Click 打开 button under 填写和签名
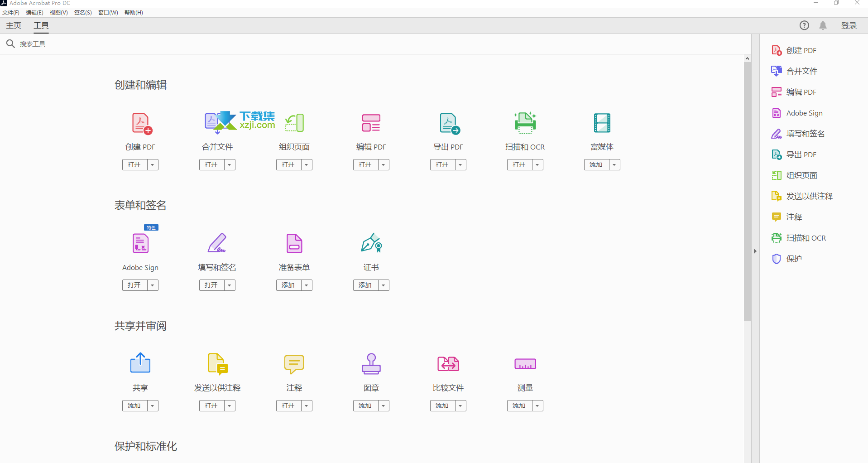This screenshot has height=463, width=868. (x=211, y=285)
